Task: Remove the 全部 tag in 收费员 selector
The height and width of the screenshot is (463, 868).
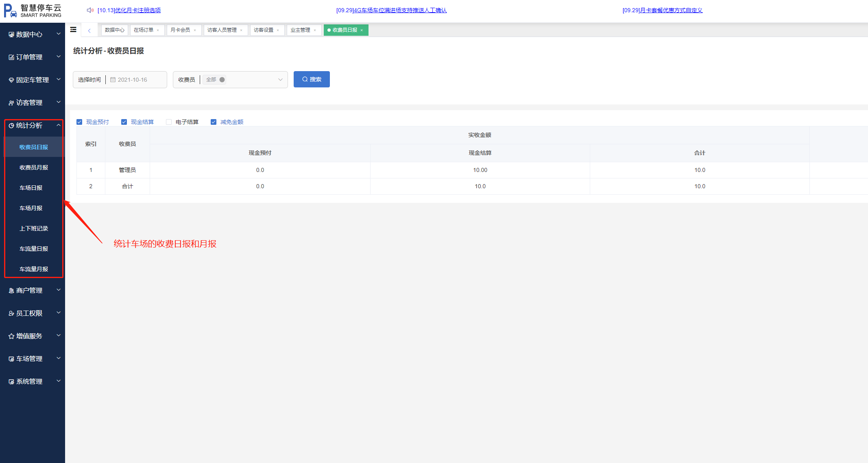Action: (222, 80)
